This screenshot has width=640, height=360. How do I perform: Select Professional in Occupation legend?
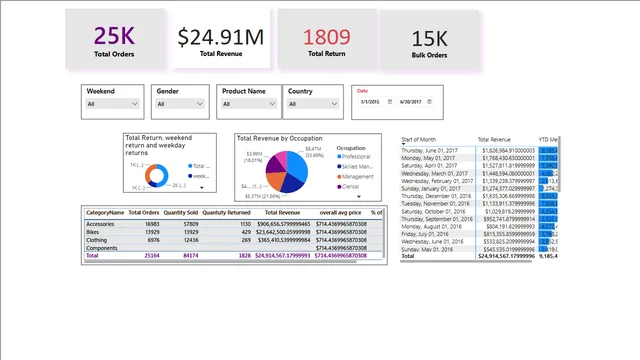click(x=353, y=157)
